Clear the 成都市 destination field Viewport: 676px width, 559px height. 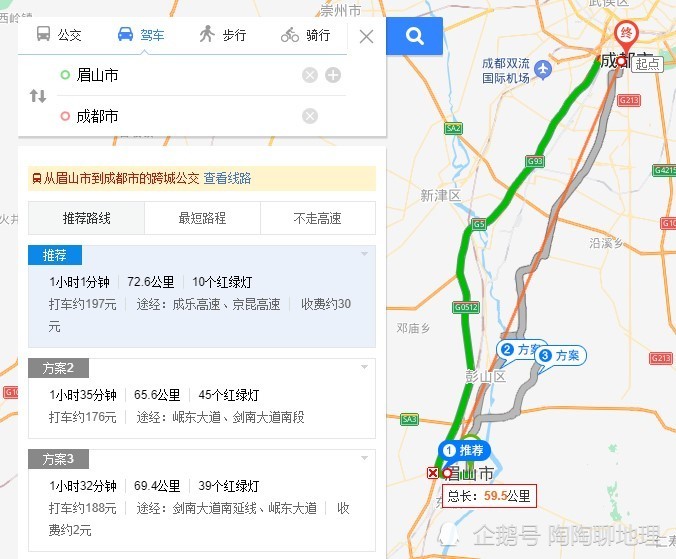coord(310,116)
